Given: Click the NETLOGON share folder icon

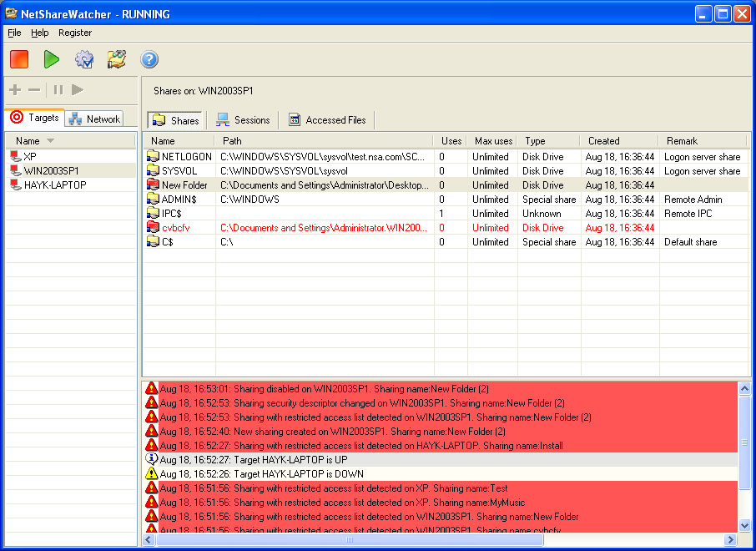Looking at the screenshot, I should pos(153,156).
